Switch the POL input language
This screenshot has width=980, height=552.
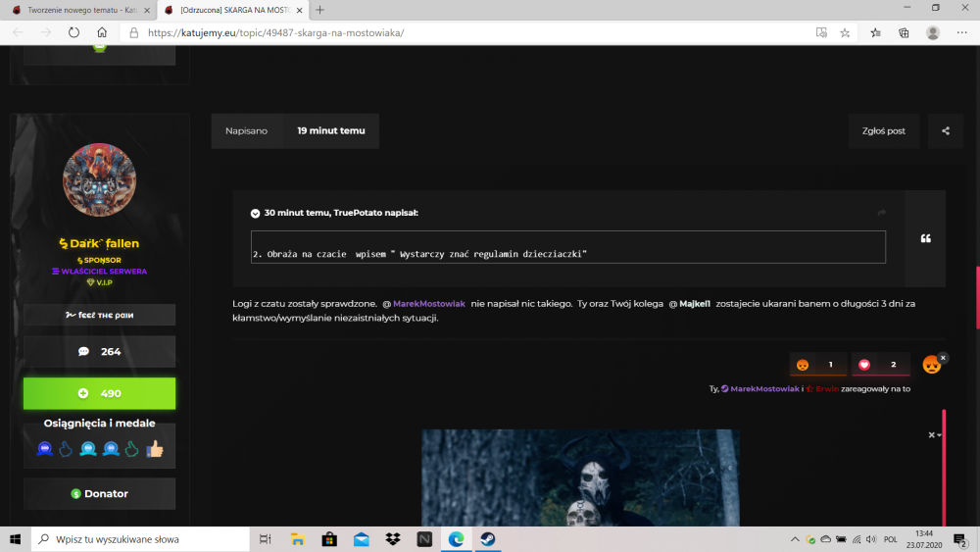[890, 539]
